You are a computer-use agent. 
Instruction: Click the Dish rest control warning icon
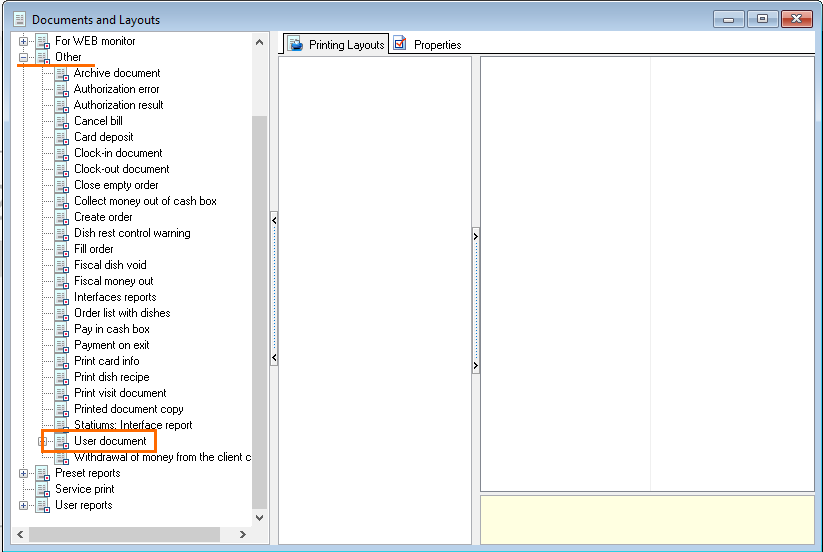(x=62, y=234)
